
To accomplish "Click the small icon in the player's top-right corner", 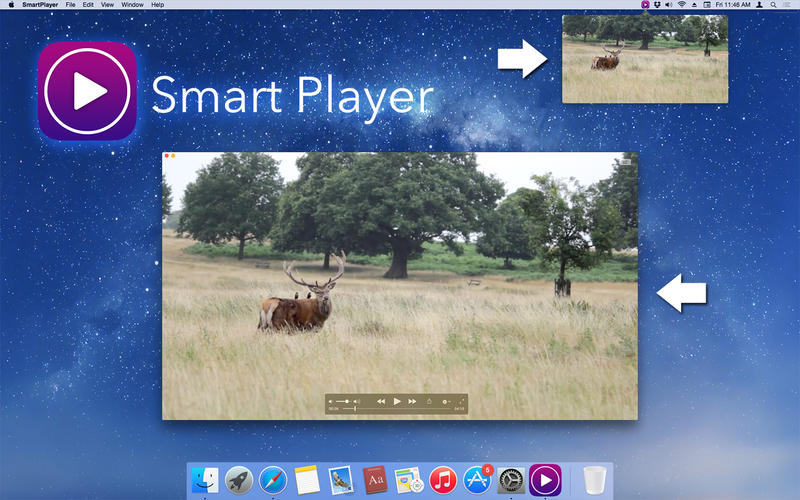I will click(626, 162).
